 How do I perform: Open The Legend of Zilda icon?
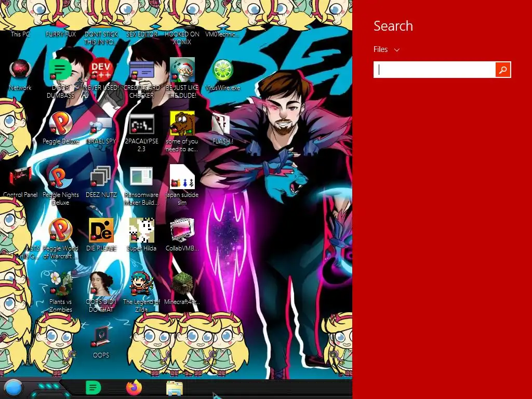coord(141,284)
